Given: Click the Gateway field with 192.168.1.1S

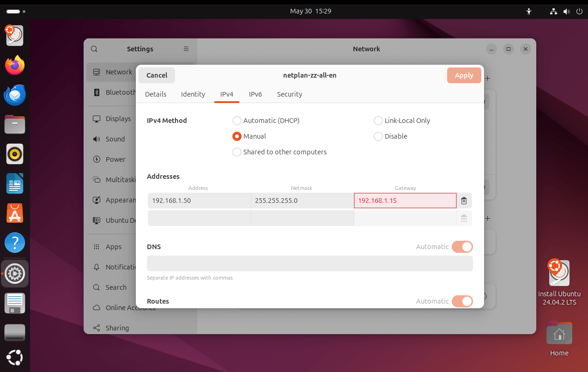Looking at the screenshot, I should [x=405, y=201].
